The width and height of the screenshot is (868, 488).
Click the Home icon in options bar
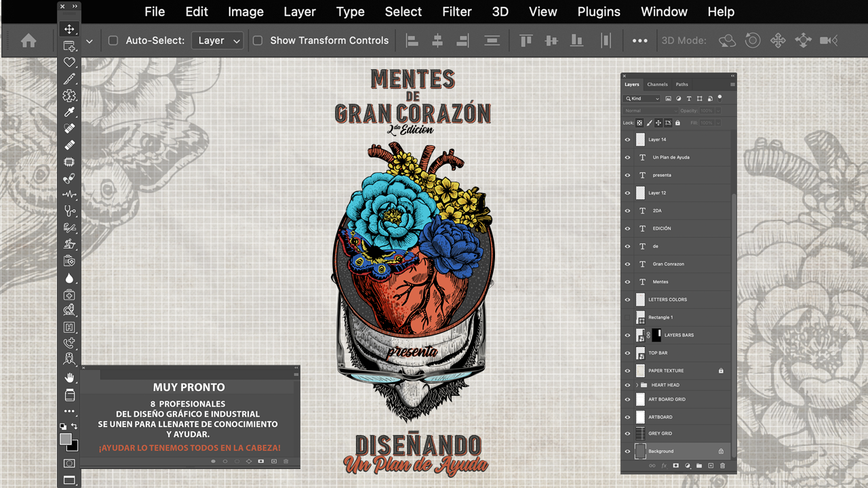(28, 41)
